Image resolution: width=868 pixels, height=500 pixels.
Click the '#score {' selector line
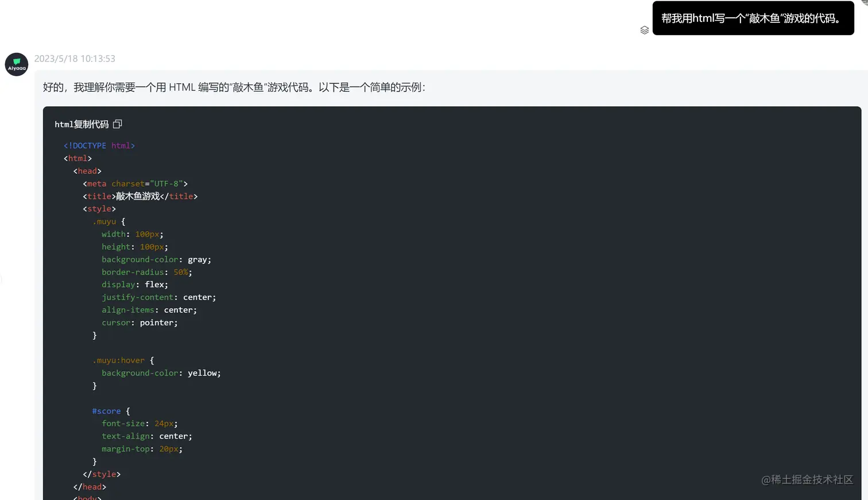111,411
